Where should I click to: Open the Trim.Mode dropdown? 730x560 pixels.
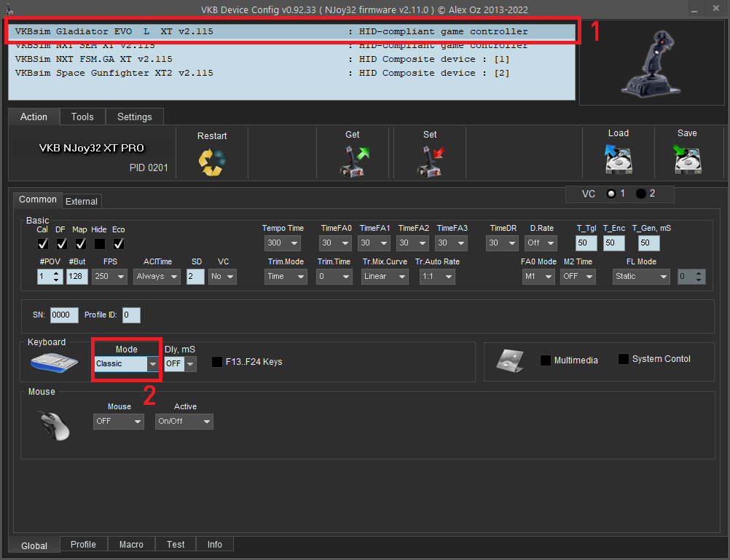point(286,277)
